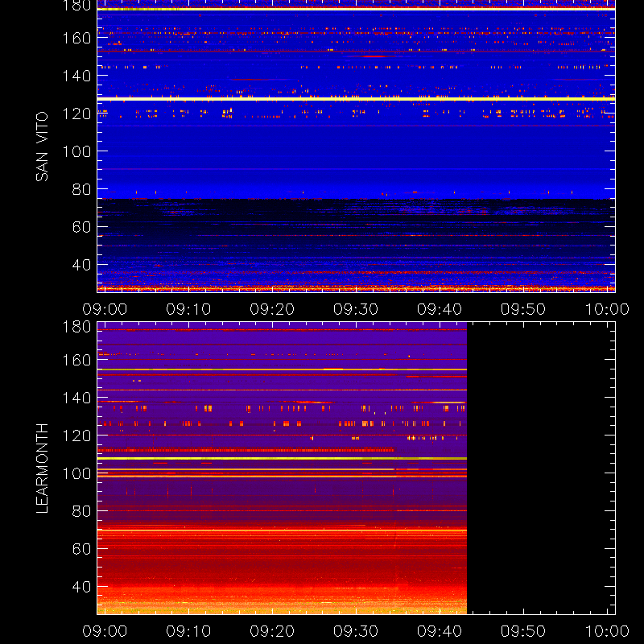The width and height of the screenshot is (644, 644).
Task: Select the 09:20 time label under San Vito plot
Action: click(x=272, y=309)
